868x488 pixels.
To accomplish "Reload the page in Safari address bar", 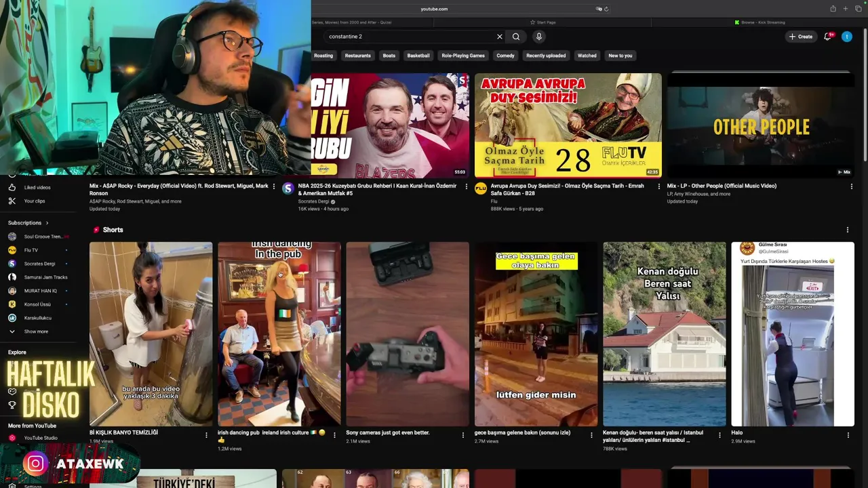I will 606,9.
